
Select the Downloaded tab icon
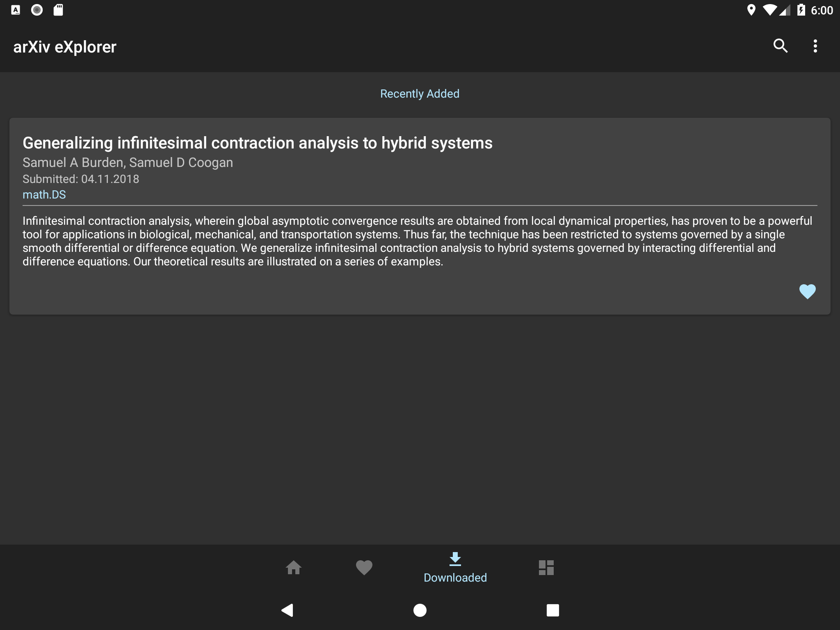[x=455, y=559]
